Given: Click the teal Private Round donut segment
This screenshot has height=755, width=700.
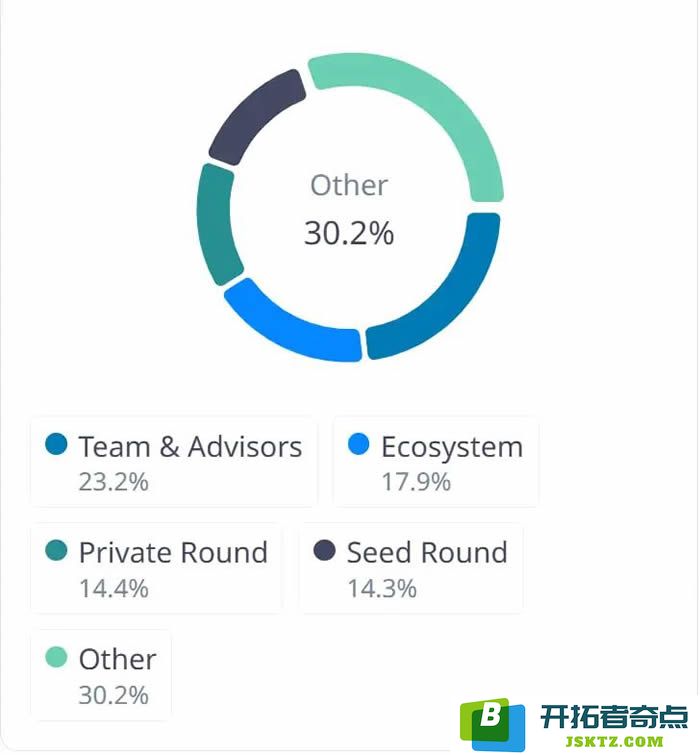Looking at the screenshot, I should tap(216, 226).
